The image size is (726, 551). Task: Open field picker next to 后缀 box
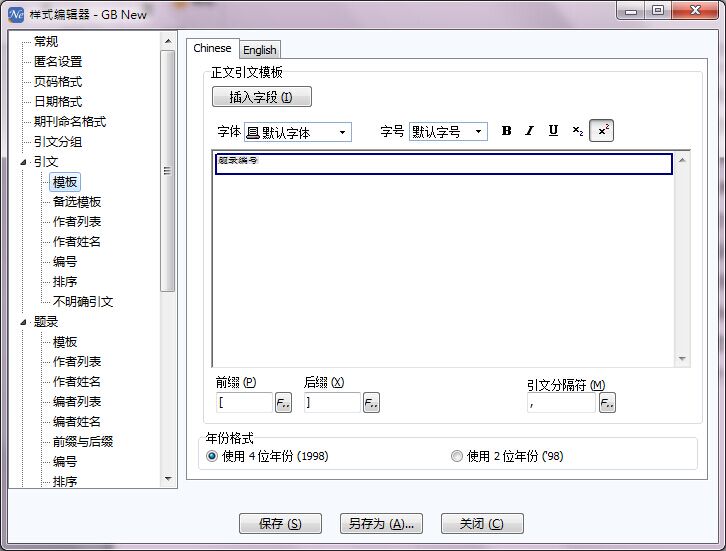(x=371, y=403)
